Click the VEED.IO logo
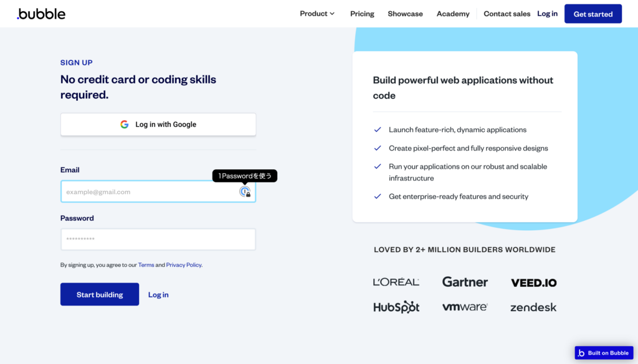 pos(533,282)
